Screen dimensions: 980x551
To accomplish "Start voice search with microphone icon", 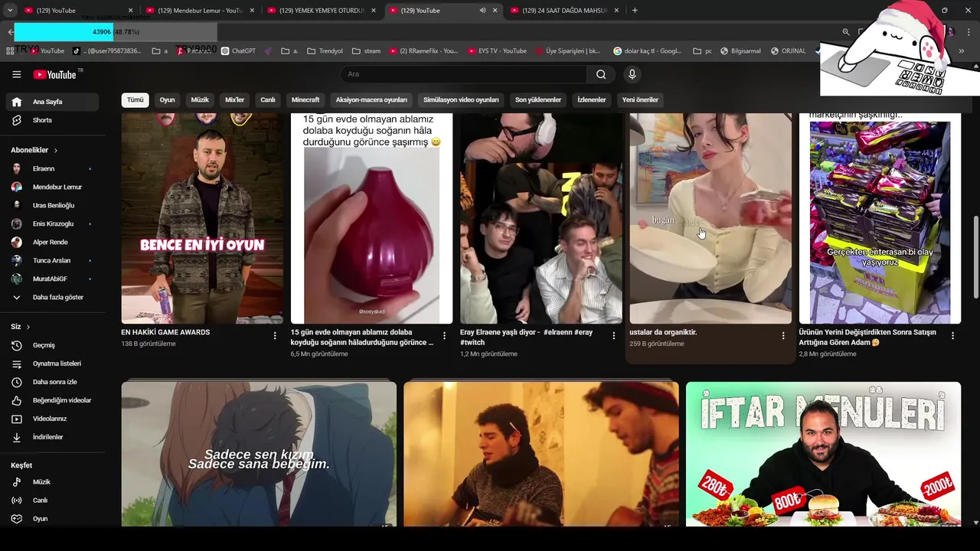I will pyautogui.click(x=632, y=74).
